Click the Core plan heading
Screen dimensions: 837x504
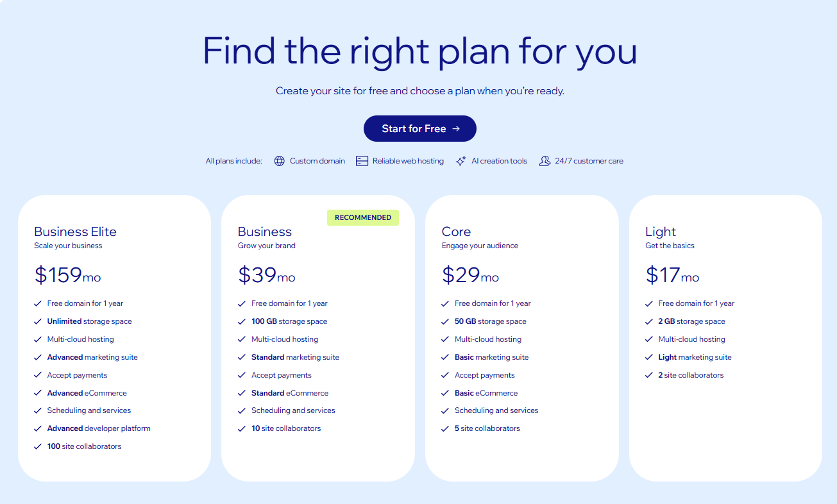455,231
